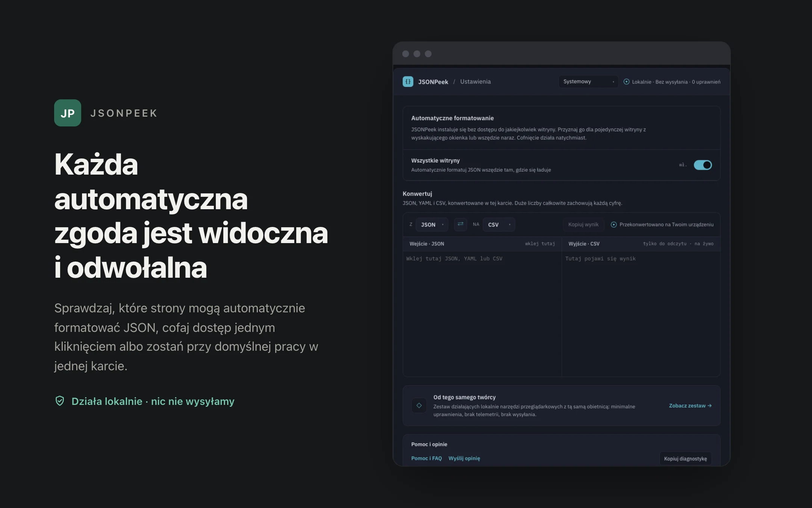
Task: Click the Konwertuj section heading
Action: point(417,194)
